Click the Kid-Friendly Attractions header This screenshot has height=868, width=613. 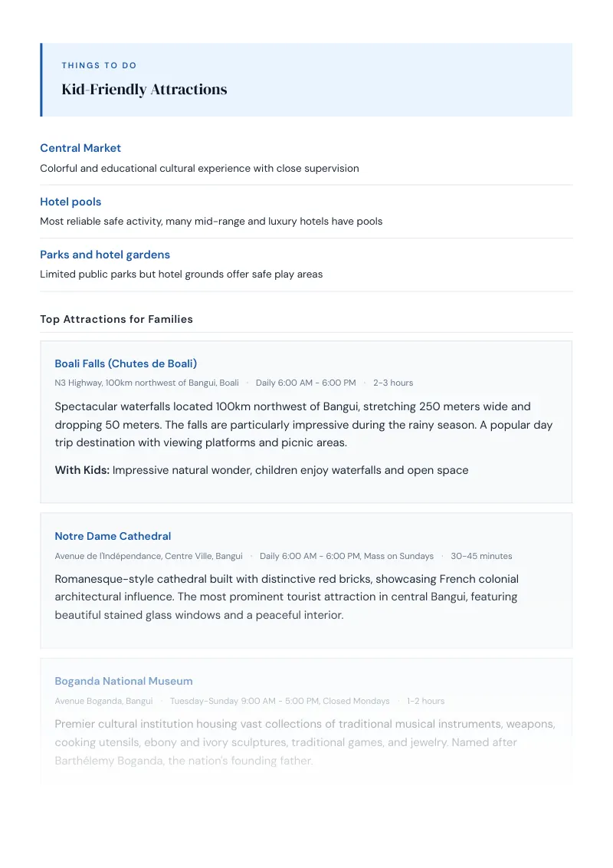[144, 89]
